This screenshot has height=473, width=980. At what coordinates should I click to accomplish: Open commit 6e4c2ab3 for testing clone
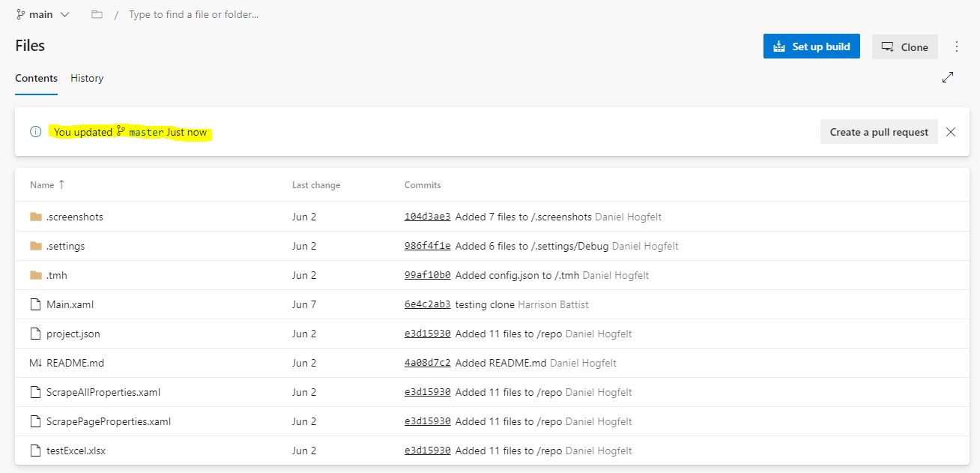[427, 304]
